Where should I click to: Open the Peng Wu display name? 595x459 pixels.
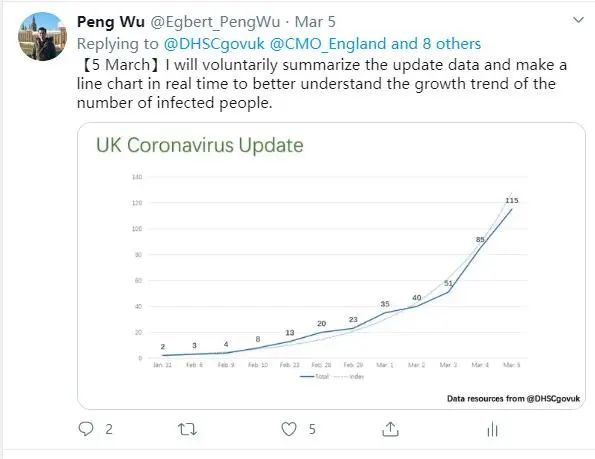(111, 22)
